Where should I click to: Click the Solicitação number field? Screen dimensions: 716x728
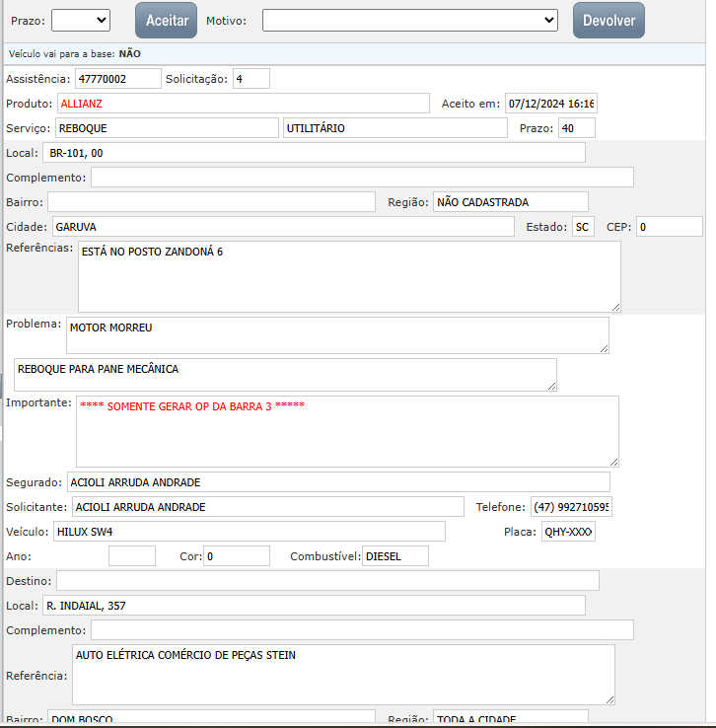251,78
